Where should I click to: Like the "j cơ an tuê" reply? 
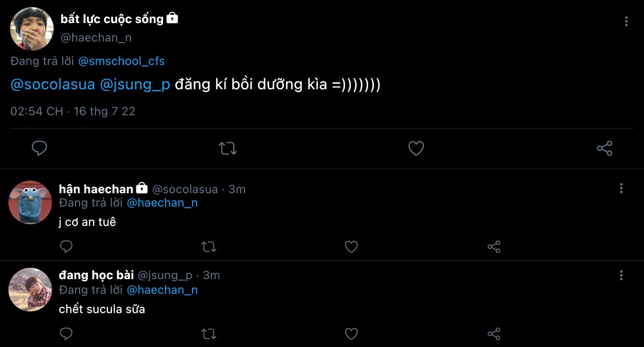[351, 246]
